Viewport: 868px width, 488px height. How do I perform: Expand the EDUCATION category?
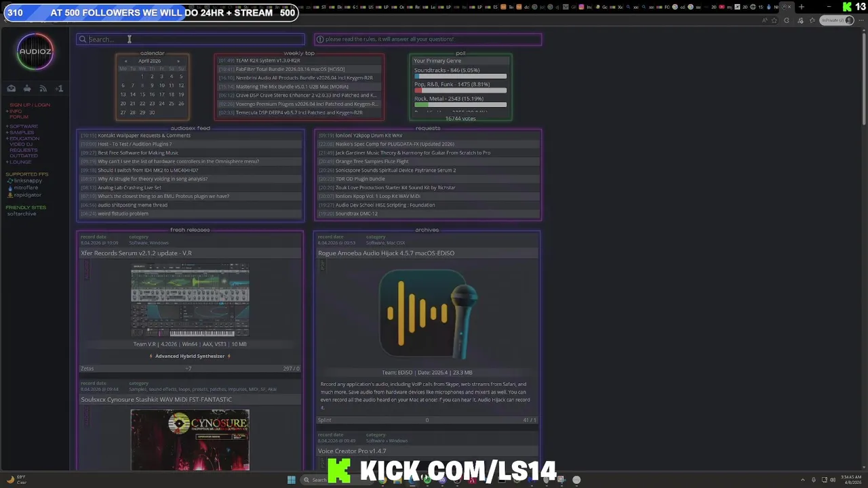(x=24, y=138)
